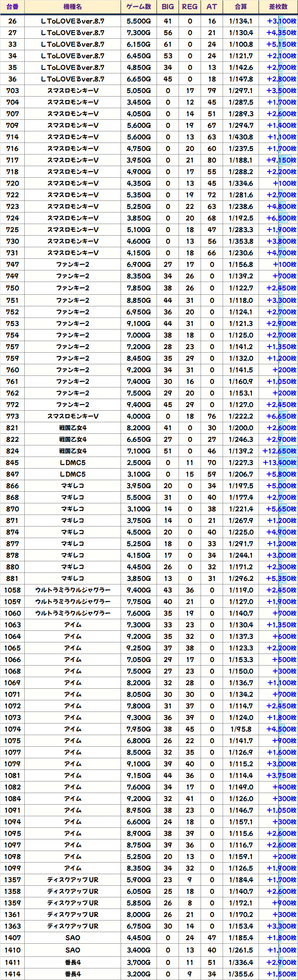Click the +5,150枚 difference value
Viewport: 298px width, 980px height.
(x=281, y=44)
